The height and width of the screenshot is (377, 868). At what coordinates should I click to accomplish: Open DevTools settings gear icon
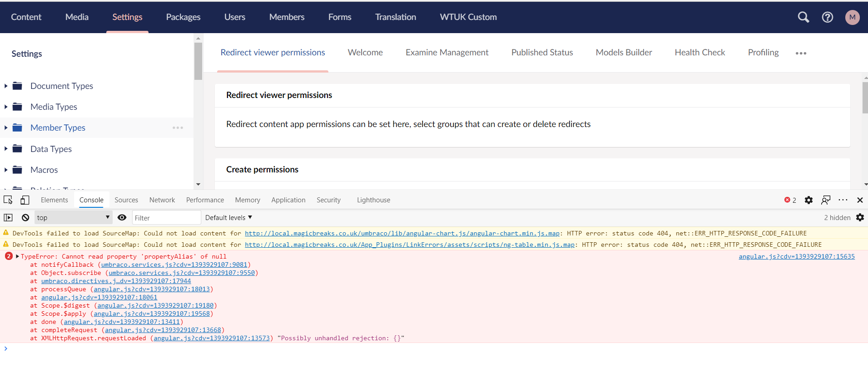tap(808, 200)
